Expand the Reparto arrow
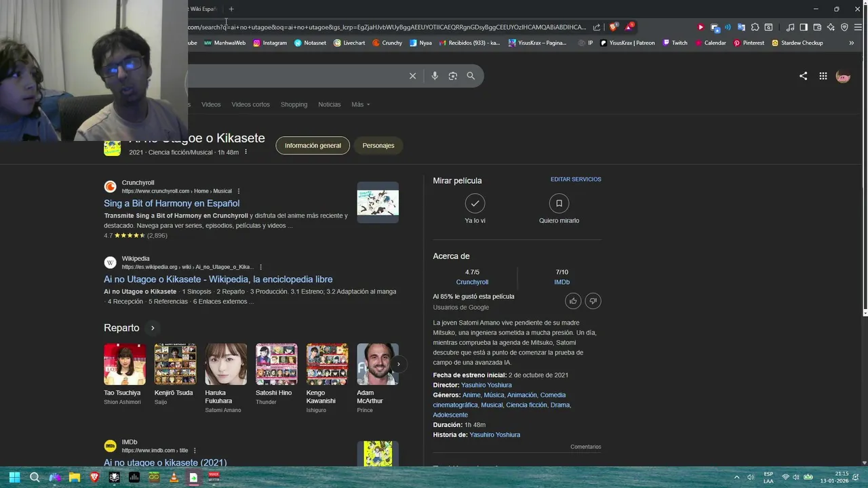This screenshot has height=488, width=868. click(153, 328)
